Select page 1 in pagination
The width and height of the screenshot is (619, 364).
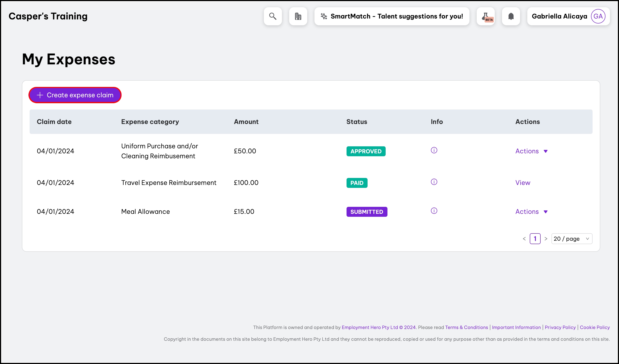[535, 239]
